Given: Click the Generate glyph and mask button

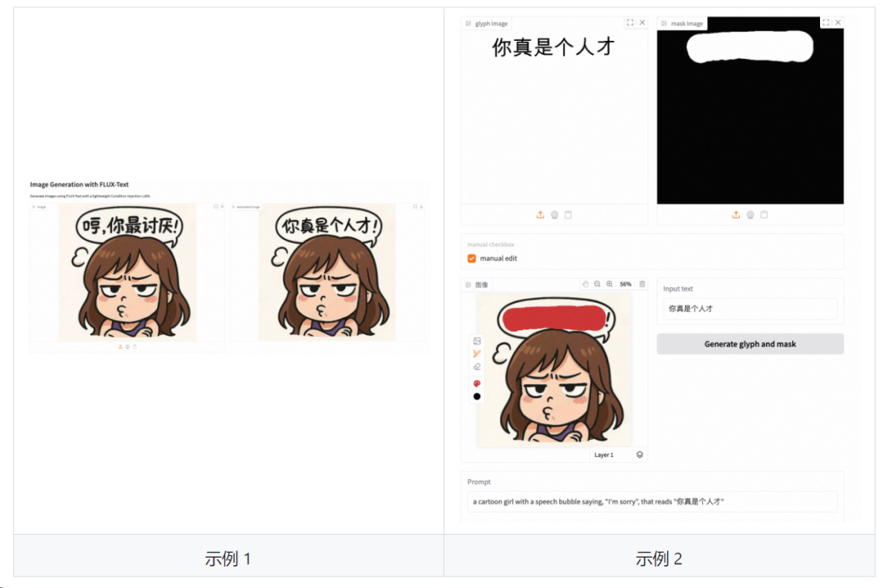Looking at the screenshot, I should 750,344.
